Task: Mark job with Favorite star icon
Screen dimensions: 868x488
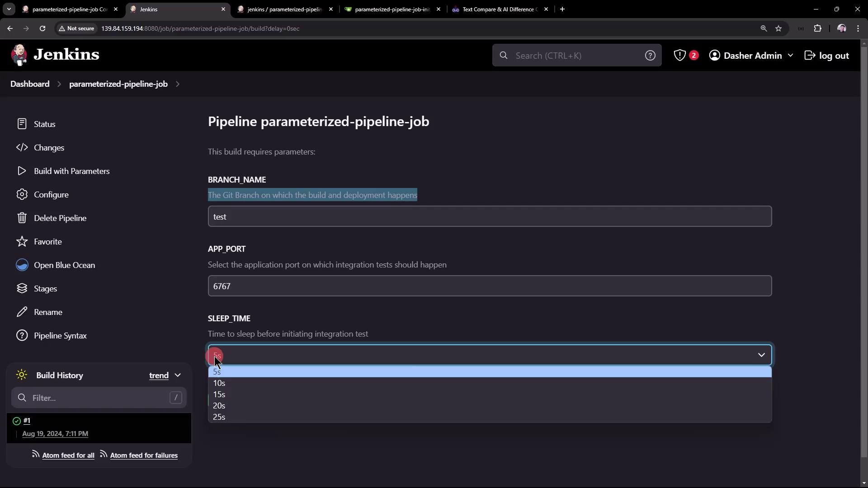Action: point(22,241)
